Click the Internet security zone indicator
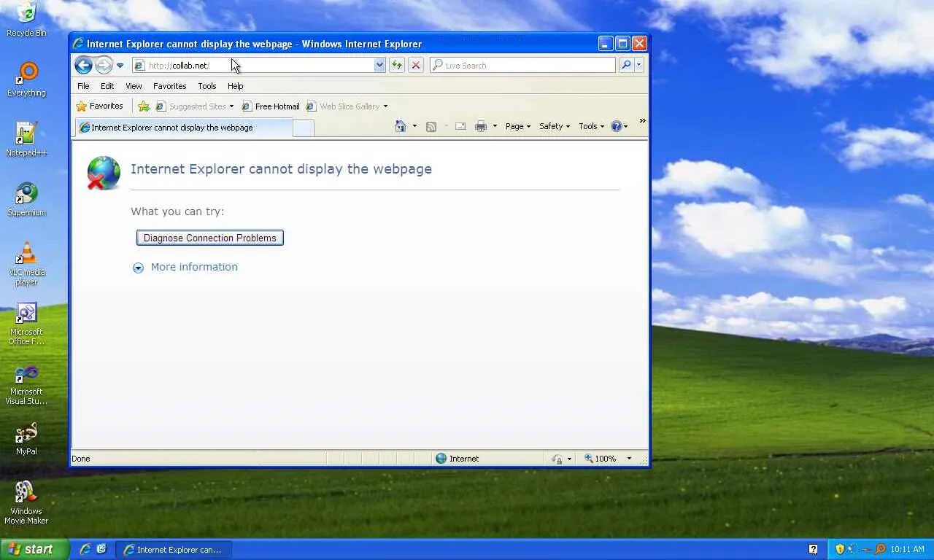 458,459
